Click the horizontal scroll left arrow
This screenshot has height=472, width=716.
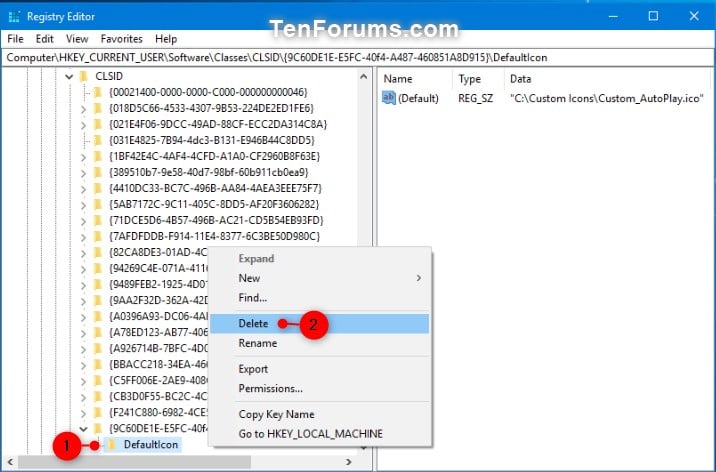(10, 462)
